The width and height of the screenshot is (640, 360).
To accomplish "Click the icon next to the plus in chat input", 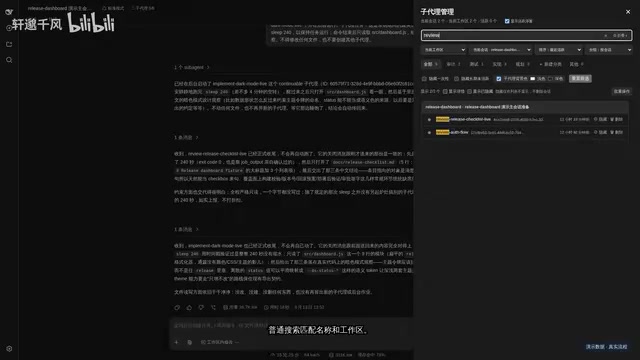I will click(x=189, y=342).
